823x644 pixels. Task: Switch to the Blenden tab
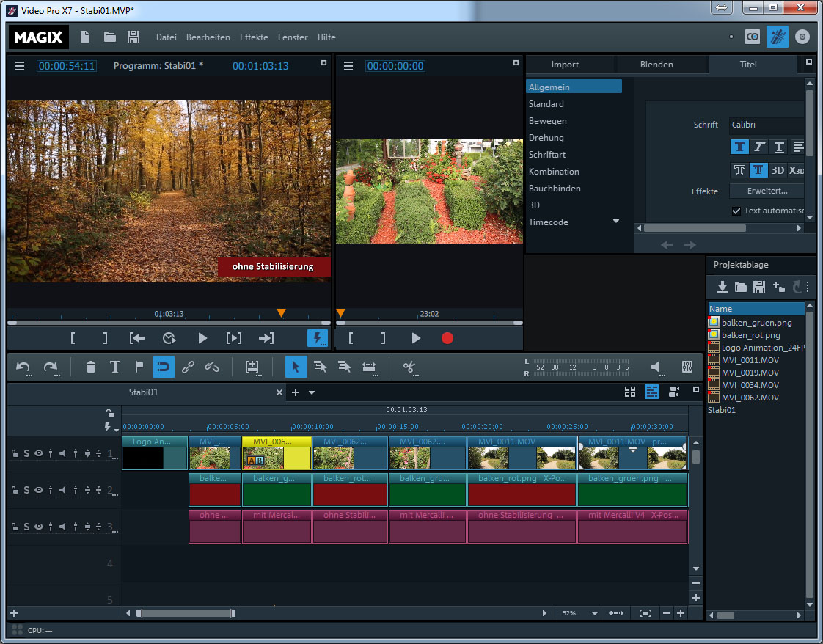coord(656,65)
